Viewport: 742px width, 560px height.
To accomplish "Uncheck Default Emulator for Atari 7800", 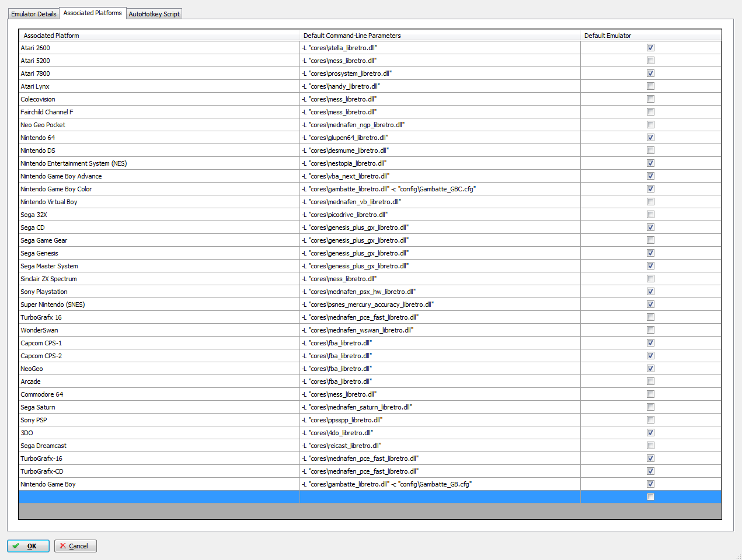I will [x=650, y=73].
